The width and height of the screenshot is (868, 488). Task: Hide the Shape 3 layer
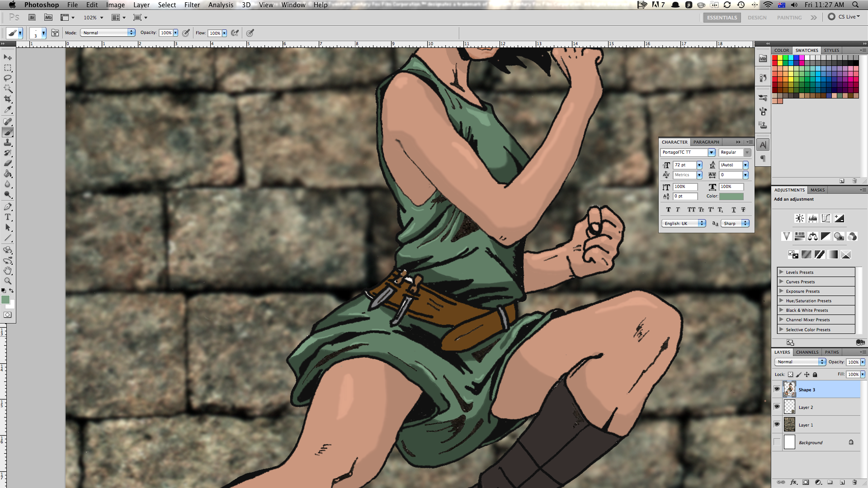click(x=777, y=389)
